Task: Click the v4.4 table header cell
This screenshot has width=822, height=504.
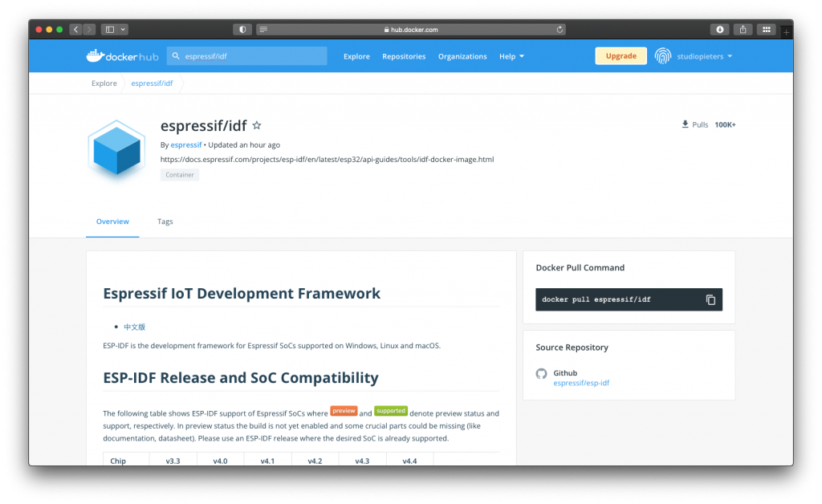Action: pos(409,461)
